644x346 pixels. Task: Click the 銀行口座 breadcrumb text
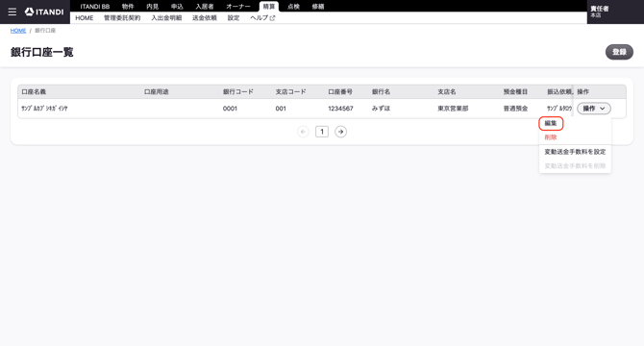click(x=45, y=31)
